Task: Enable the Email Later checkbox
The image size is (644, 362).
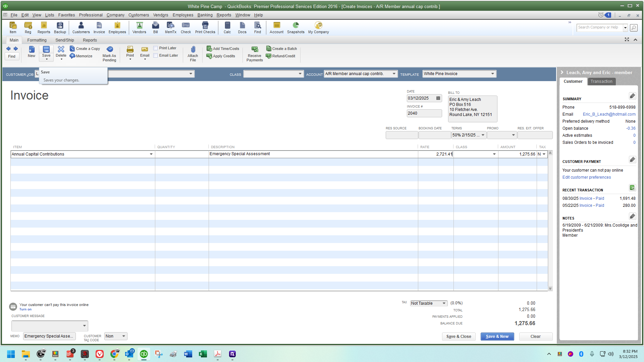Action: coord(156,56)
